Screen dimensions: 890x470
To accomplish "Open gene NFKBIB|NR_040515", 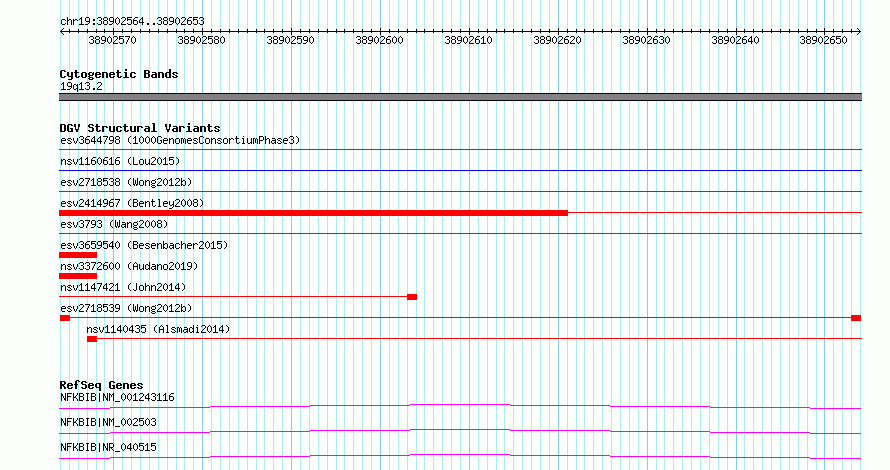I will pos(108,447).
